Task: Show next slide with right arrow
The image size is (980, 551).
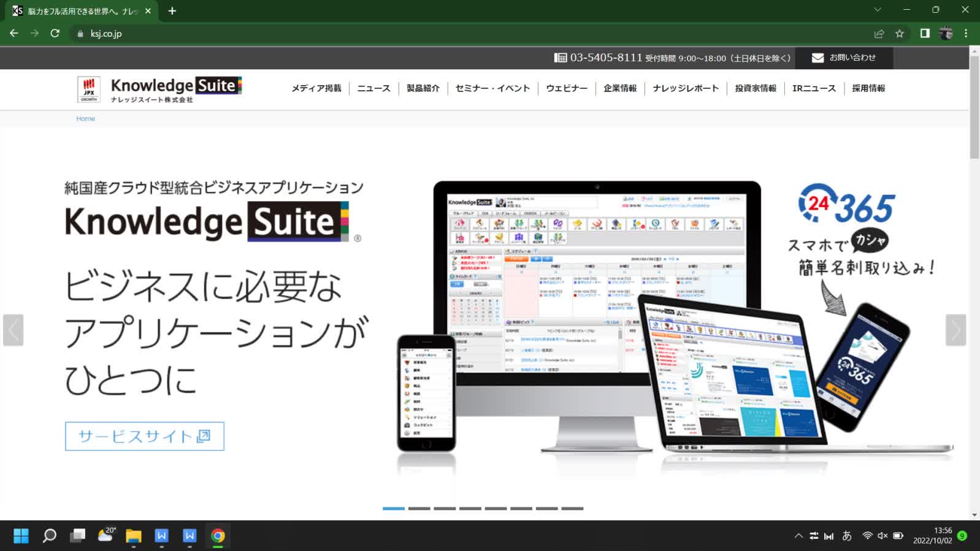Action: [x=955, y=330]
